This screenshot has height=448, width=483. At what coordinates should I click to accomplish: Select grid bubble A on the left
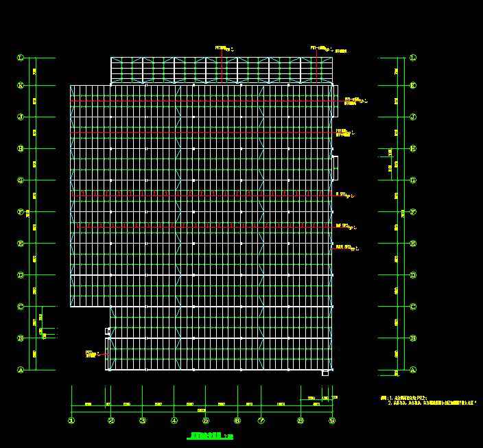(x=21, y=370)
